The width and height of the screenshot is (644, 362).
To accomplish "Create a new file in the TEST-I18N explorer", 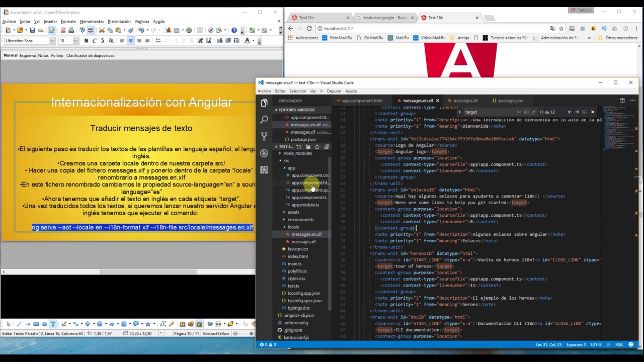I will click(298, 147).
